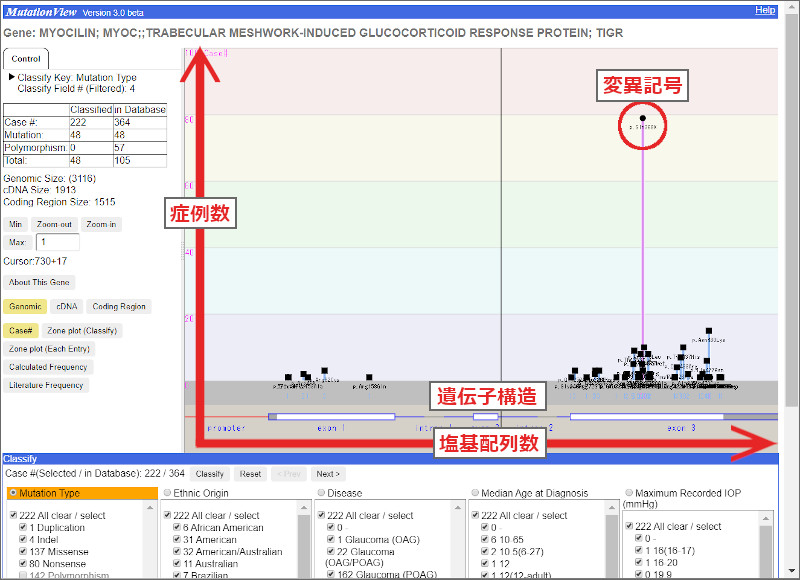Choose the Disease classification radio button

pos(322,493)
